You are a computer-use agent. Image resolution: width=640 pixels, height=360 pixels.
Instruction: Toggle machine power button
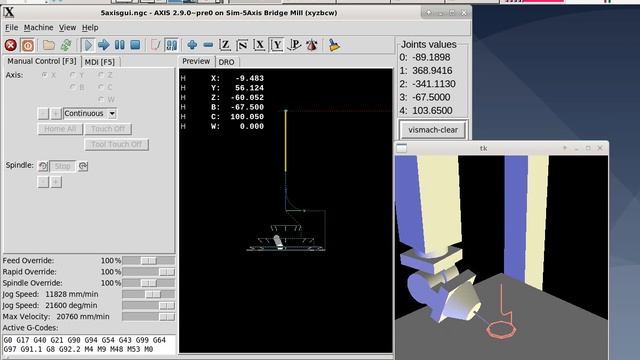pos(28,45)
